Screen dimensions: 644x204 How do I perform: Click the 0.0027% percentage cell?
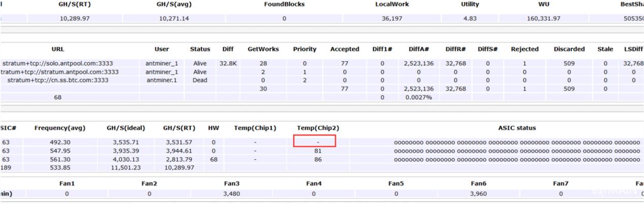(x=418, y=97)
